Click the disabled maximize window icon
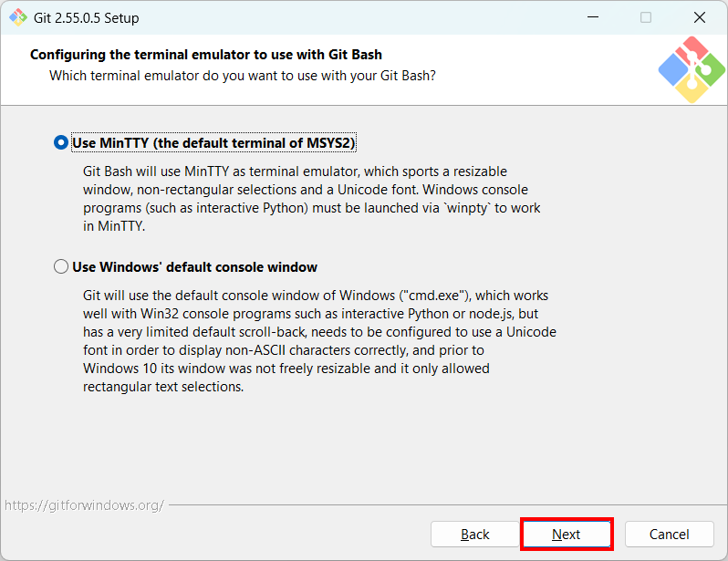Viewport: 728px width, 561px height. (646, 17)
